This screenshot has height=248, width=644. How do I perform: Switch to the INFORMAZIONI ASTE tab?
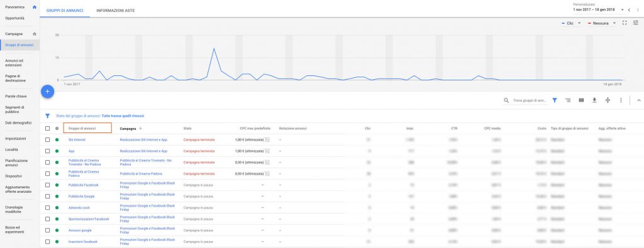pyautogui.click(x=116, y=10)
